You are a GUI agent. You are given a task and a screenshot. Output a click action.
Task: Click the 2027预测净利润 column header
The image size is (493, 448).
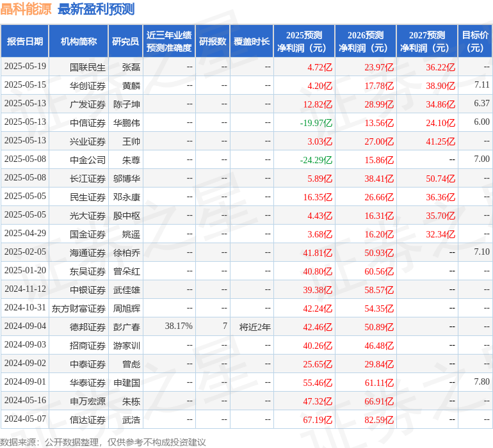pyautogui.click(x=427, y=41)
